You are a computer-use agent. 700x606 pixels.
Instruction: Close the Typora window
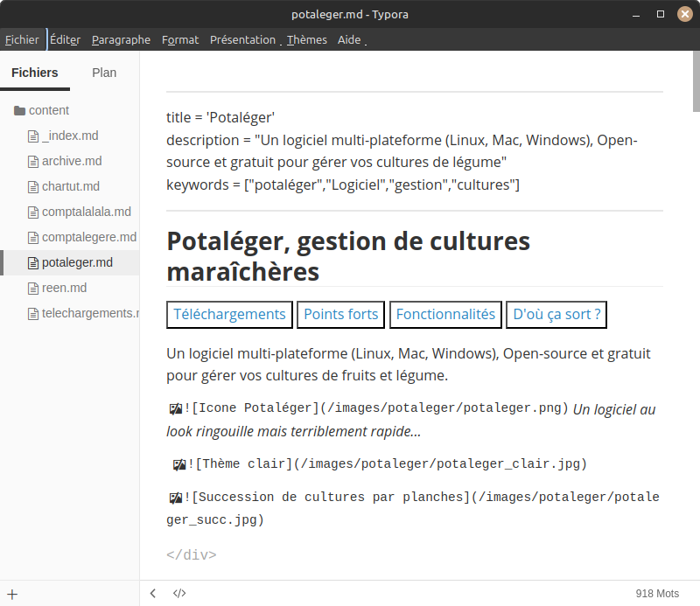(685, 14)
